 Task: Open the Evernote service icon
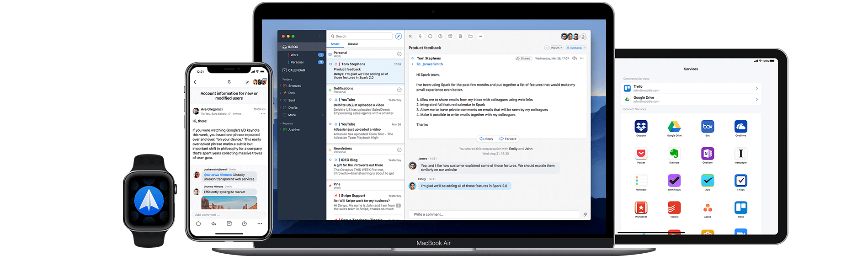674,154
